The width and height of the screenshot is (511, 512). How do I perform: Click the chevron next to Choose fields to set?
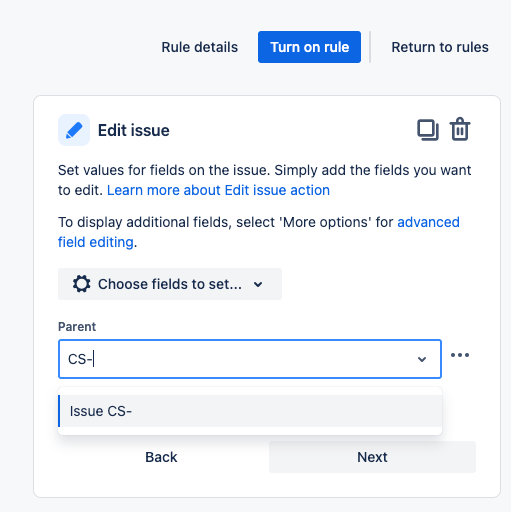click(x=258, y=284)
